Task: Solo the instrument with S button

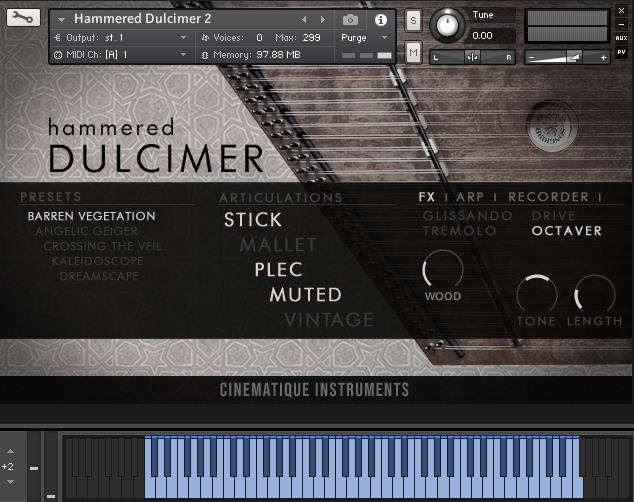Action: pos(414,22)
